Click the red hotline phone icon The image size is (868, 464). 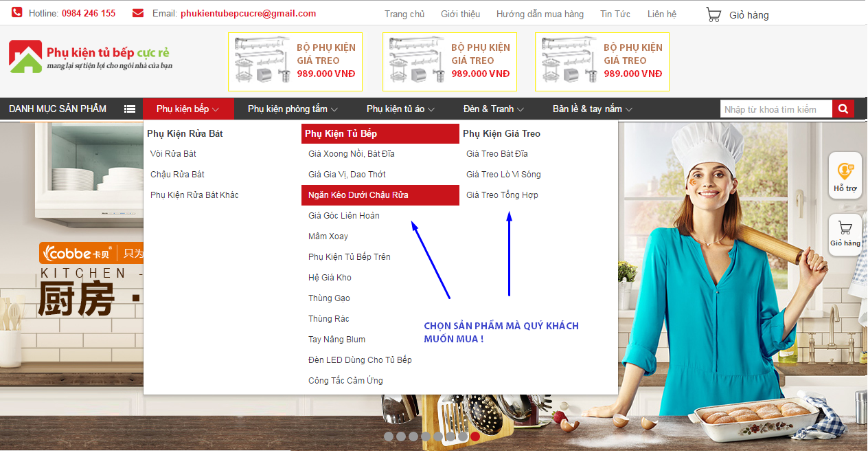(16, 13)
